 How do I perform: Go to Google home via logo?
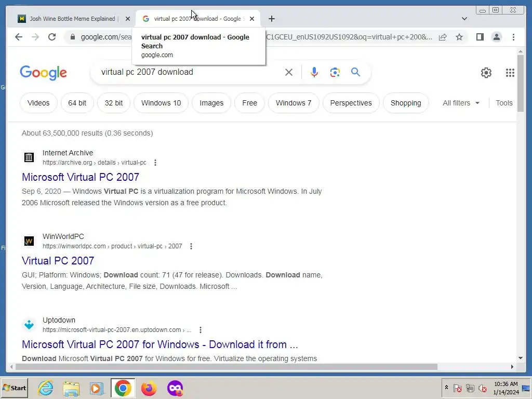[44, 73]
